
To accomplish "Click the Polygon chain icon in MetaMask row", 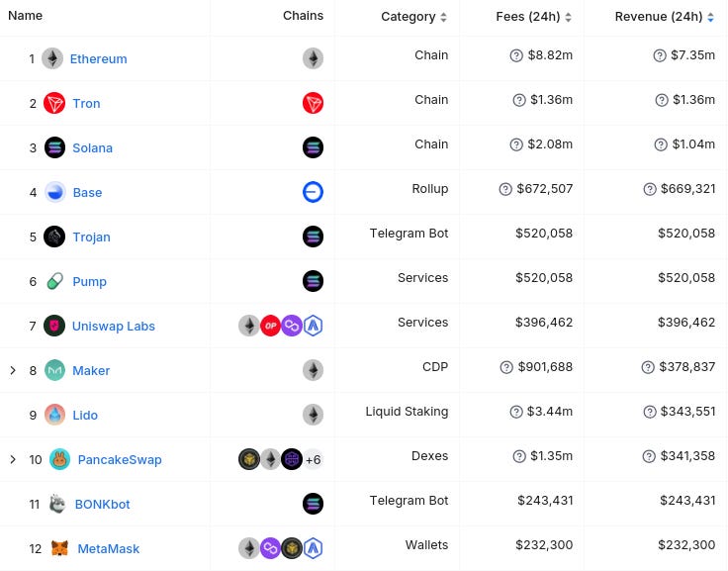I will tap(271, 548).
